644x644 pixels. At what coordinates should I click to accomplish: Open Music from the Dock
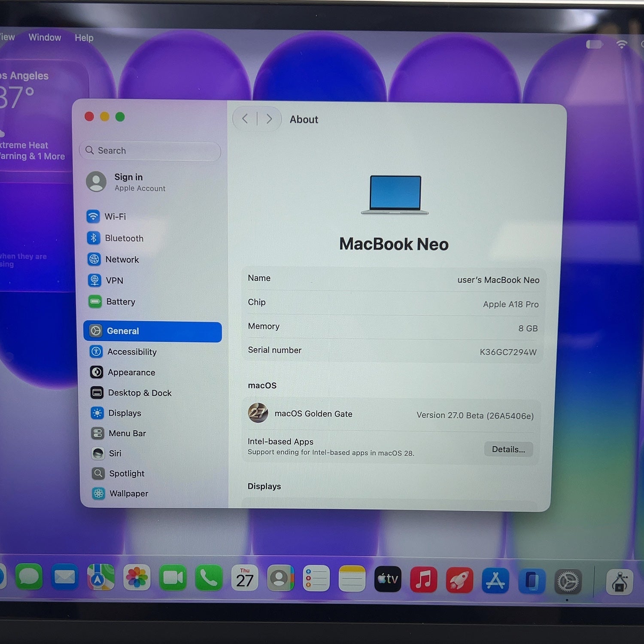click(x=424, y=580)
